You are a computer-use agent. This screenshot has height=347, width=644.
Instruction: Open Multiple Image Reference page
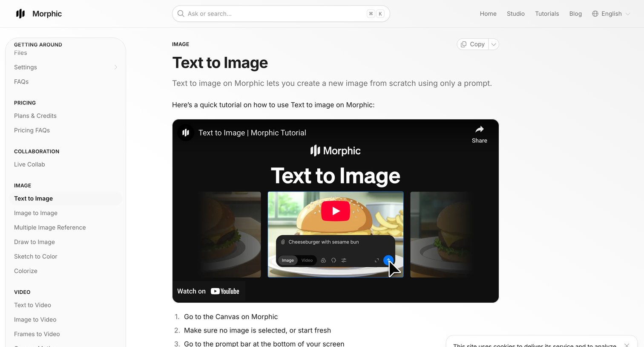click(50, 228)
